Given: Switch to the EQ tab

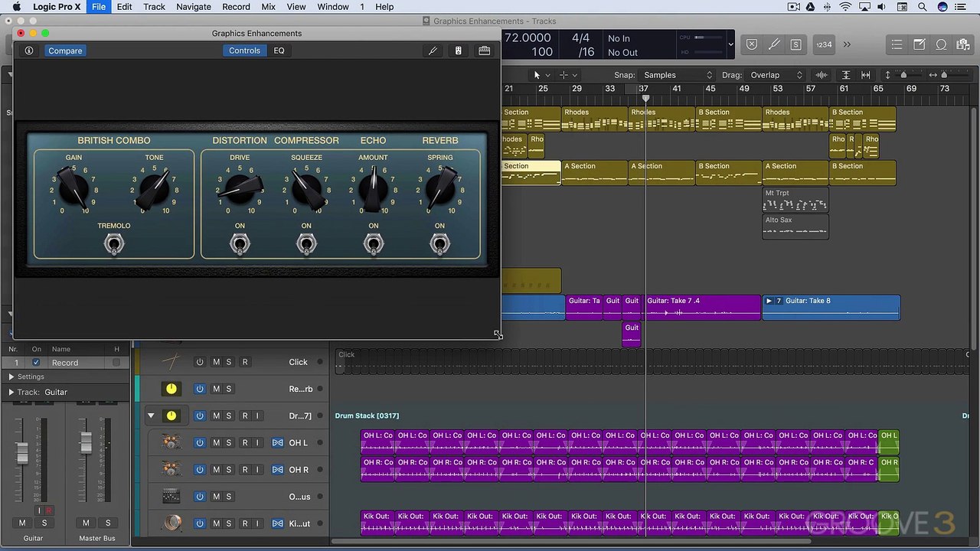Looking at the screenshot, I should click(279, 51).
